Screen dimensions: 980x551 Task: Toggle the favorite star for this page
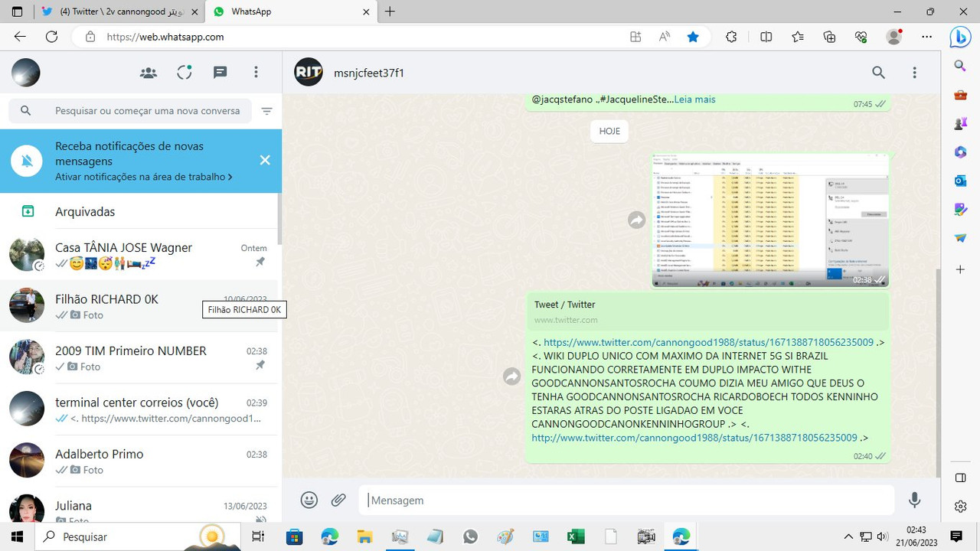(x=693, y=37)
